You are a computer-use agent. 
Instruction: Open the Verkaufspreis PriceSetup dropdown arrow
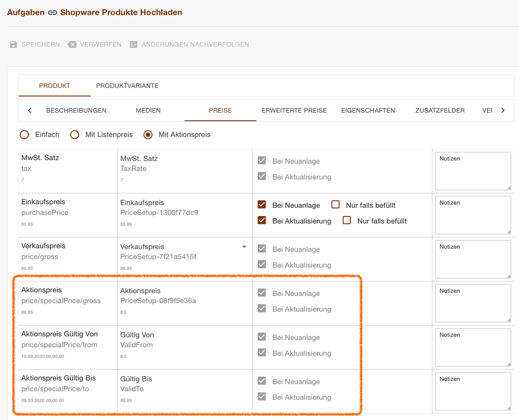[x=244, y=247]
